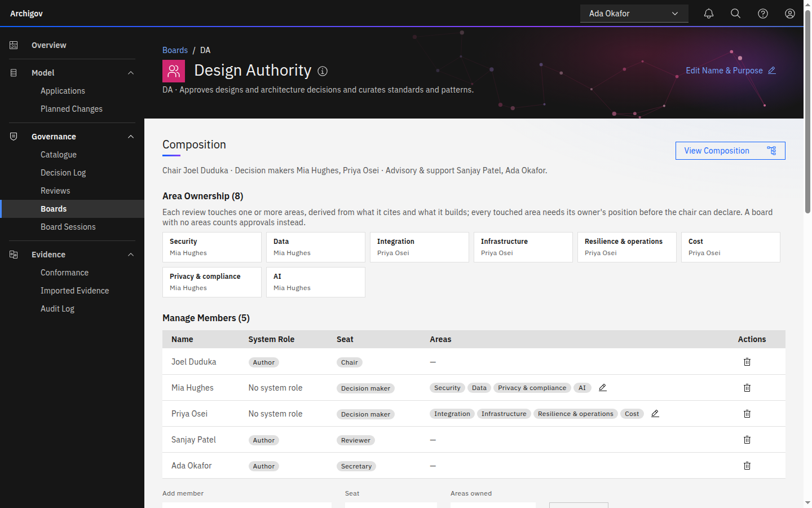
Task: Open Audit Log in the sidebar
Action: pyautogui.click(x=72, y=309)
